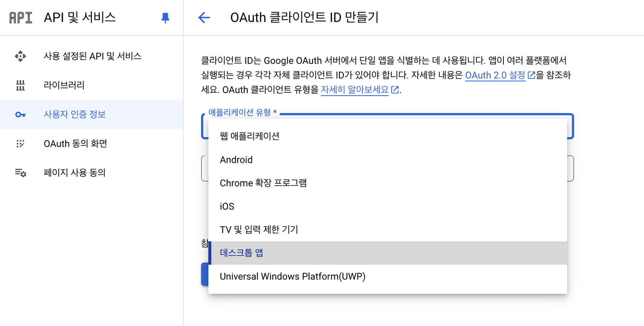Open the 라이브러리 sidebar item
This screenshot has height=326, width=644.
[x=64, y=85]
